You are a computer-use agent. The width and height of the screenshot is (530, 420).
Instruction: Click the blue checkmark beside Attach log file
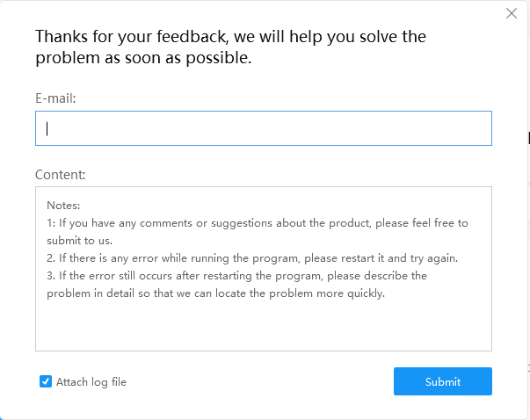click(46, 381)
